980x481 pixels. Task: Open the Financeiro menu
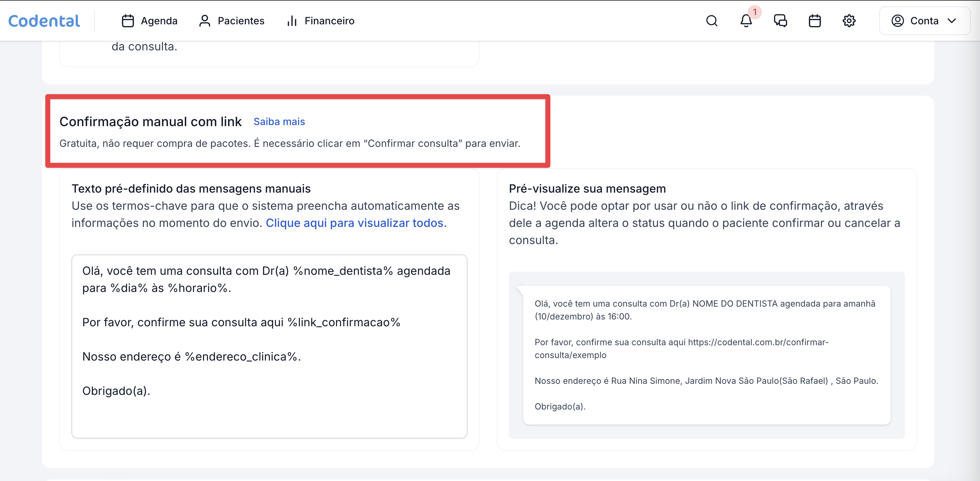329,20
